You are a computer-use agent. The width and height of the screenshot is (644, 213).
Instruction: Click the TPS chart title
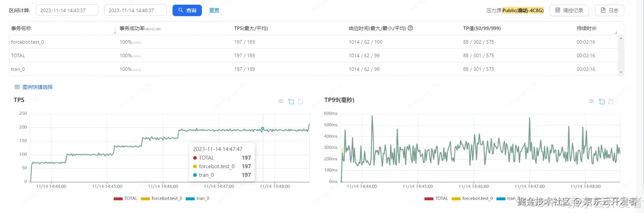point(19,100)
